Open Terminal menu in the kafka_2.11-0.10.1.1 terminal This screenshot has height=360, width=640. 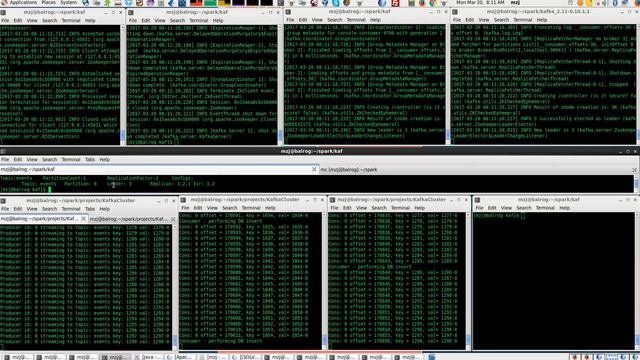[x=523, y=20]
